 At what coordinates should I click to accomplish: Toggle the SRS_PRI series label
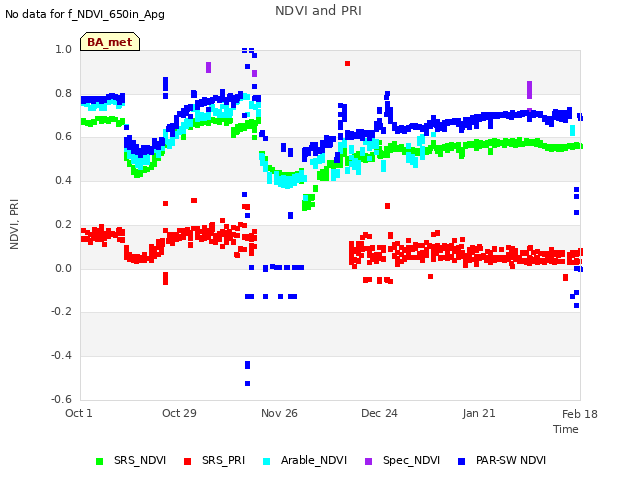tap(223, 460)
